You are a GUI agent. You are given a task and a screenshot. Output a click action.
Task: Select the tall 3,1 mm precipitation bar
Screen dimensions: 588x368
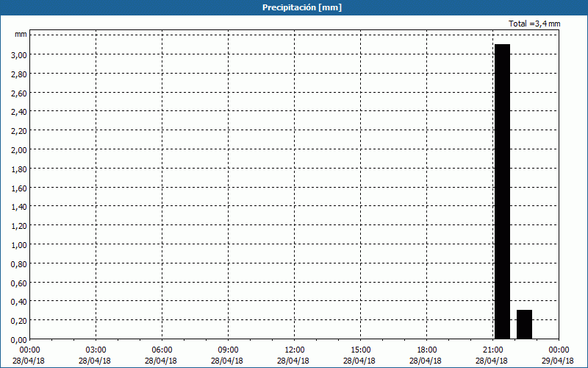point(502,191)
